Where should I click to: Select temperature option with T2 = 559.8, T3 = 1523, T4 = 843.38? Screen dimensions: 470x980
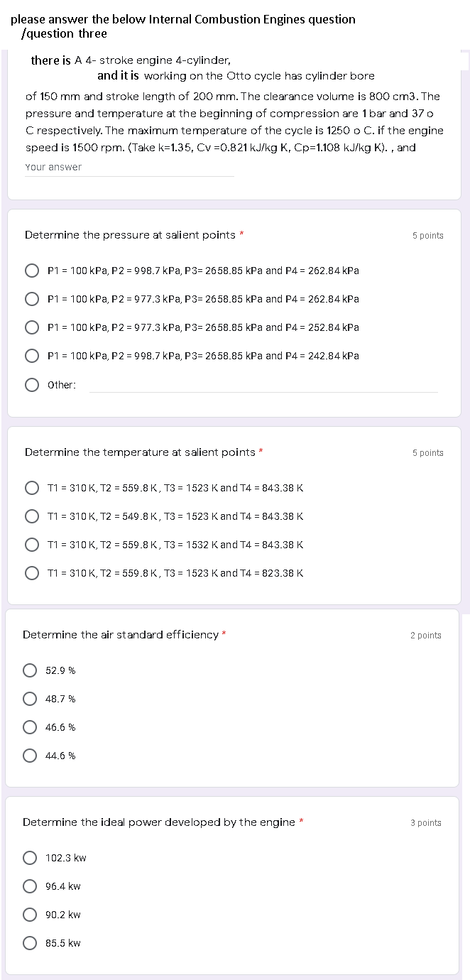tap(32, 488)
